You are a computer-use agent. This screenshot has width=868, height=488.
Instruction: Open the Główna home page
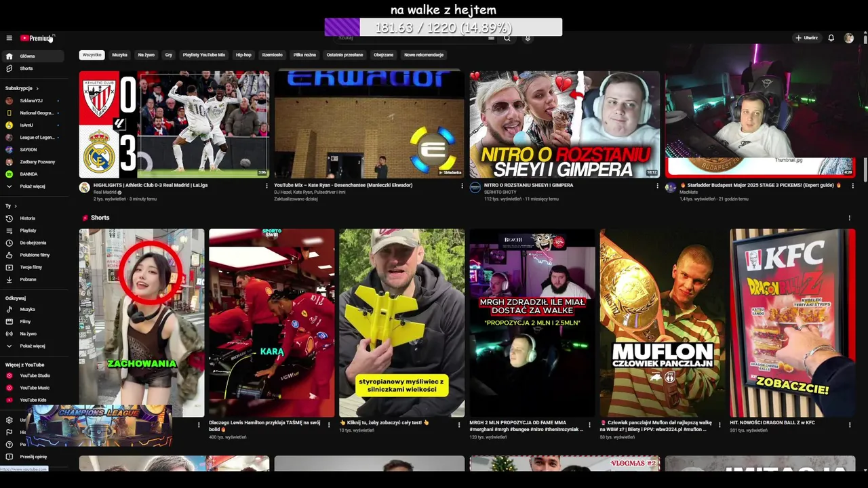click(34, 56)
